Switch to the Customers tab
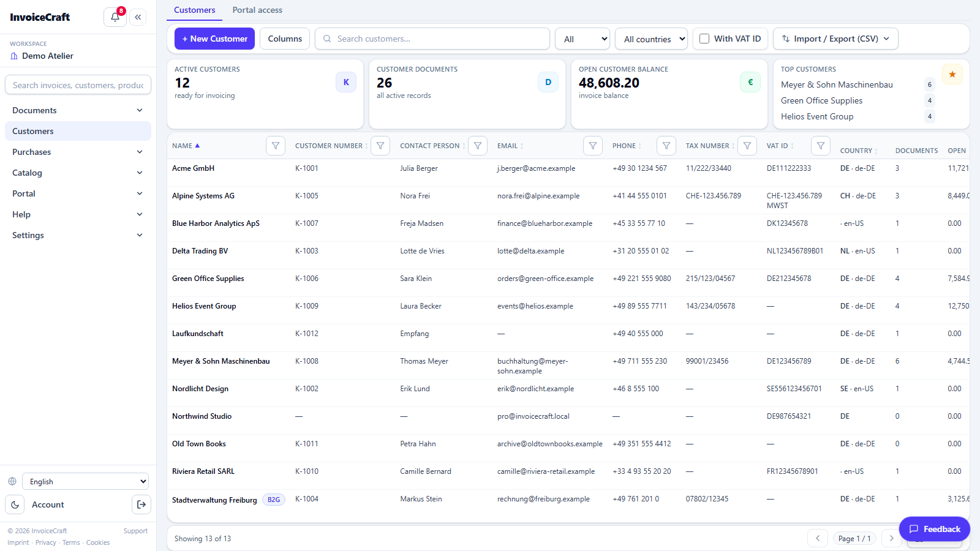The height and width of the screenshot is (551, 980). (194, 10)
